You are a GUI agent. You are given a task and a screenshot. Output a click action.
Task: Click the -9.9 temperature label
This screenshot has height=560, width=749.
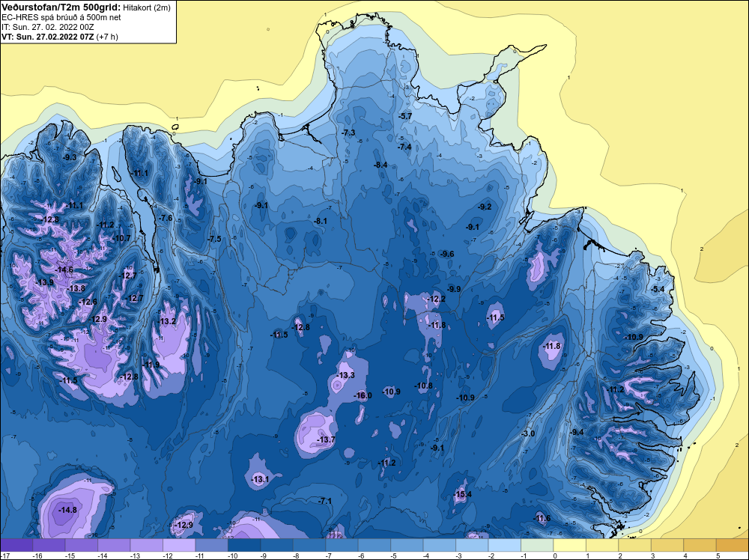click(454, 289)
